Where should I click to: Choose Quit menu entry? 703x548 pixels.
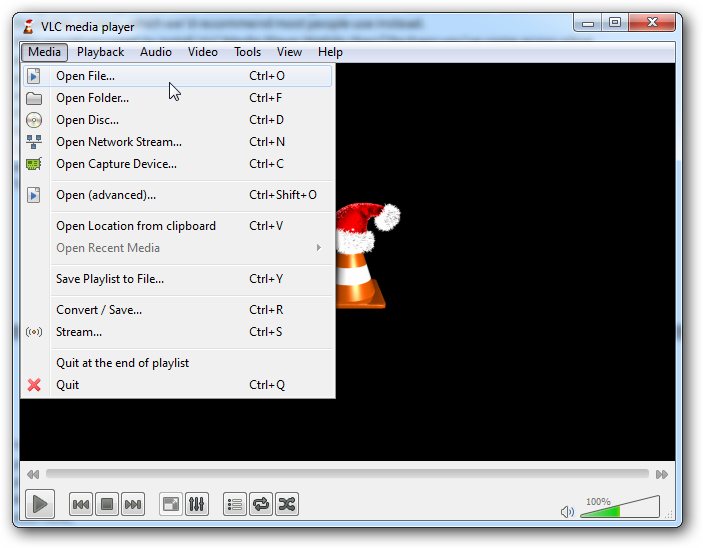point(178,384)
